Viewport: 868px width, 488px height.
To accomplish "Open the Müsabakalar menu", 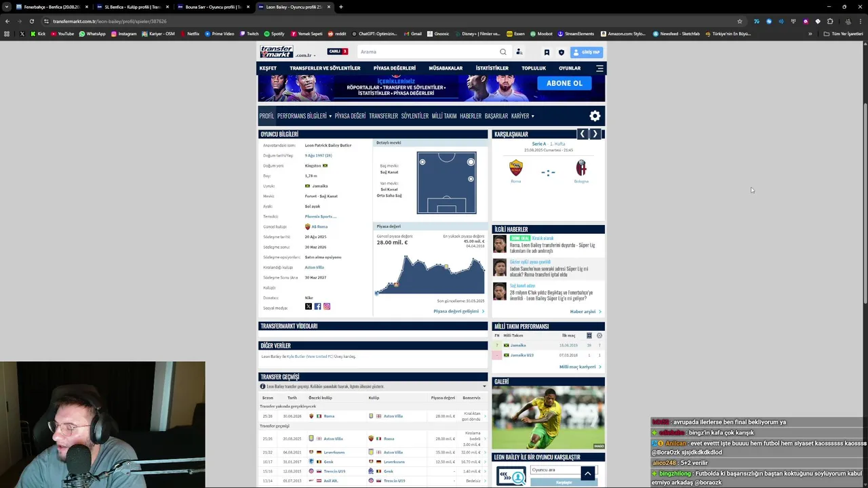I will tap(446, 68).
